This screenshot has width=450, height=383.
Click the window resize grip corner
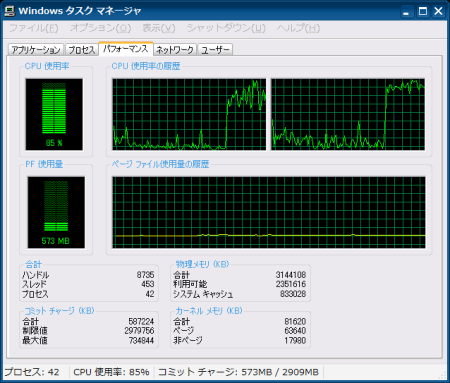442,375
